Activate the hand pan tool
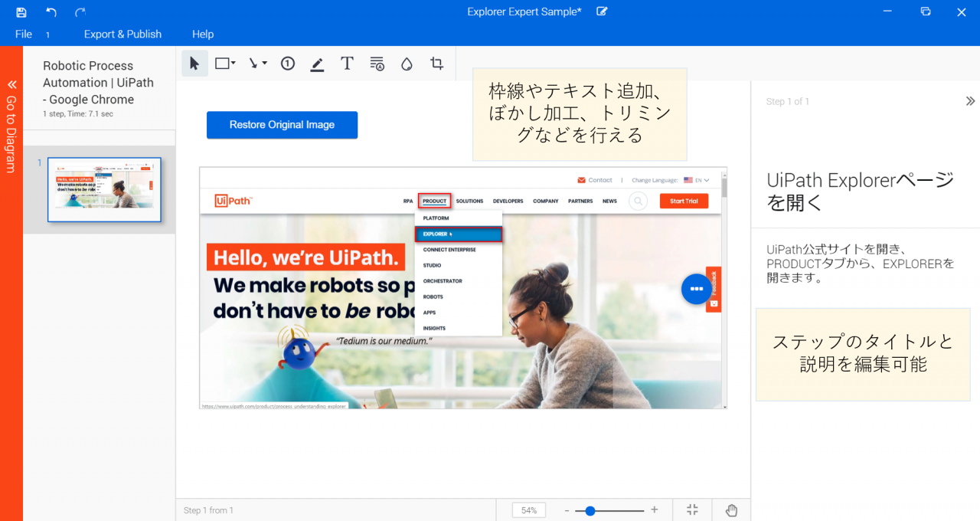This screenshot has height=521, width=980. [731, 510]
